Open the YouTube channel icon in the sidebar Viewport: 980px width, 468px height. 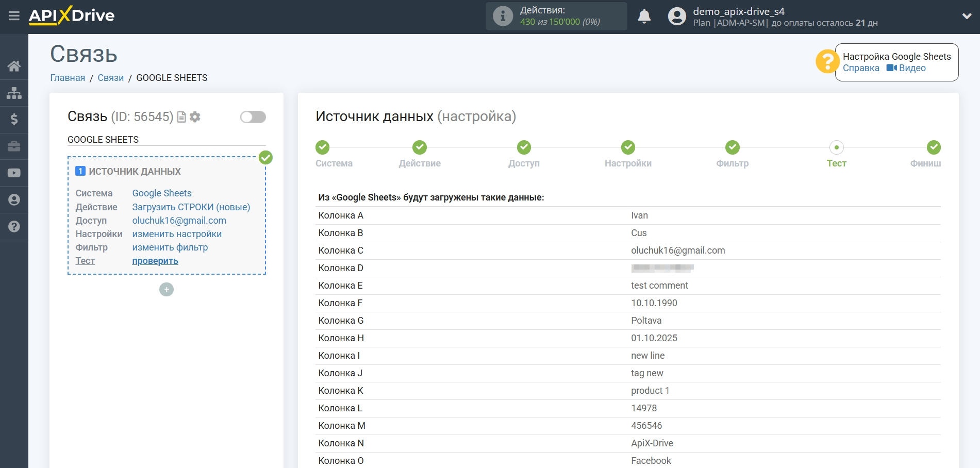click(x=14, y=173)
